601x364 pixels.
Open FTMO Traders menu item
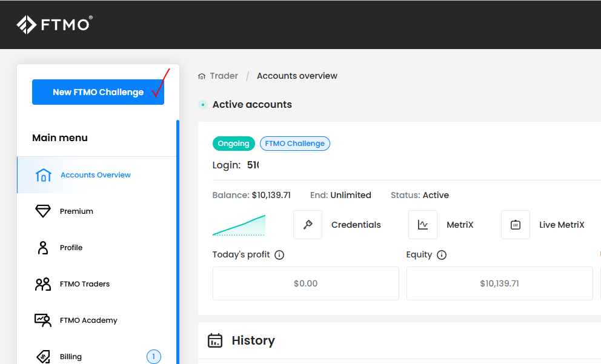pyautogui.click(x=96, y=284)
